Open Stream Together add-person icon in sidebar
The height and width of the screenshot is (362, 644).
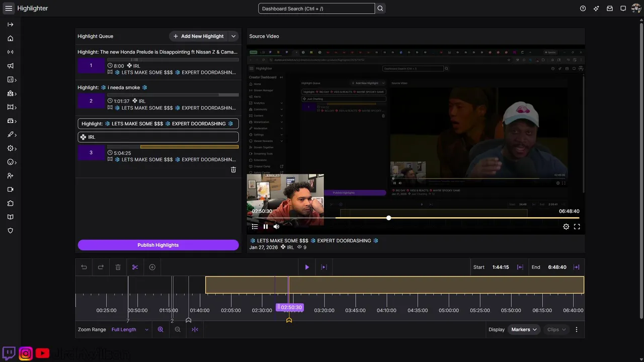10,176
